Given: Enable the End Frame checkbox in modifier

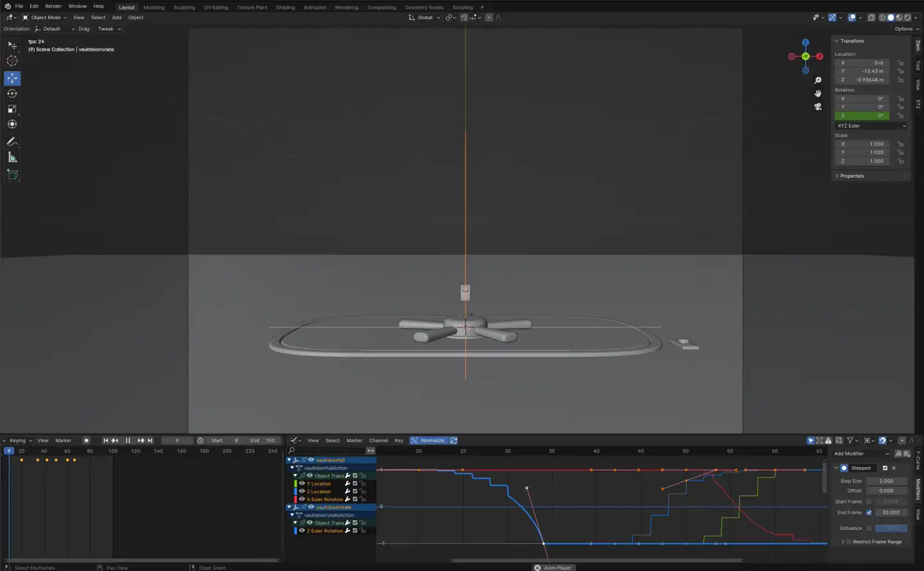Looking at the screenshot, I should [869, 513].
